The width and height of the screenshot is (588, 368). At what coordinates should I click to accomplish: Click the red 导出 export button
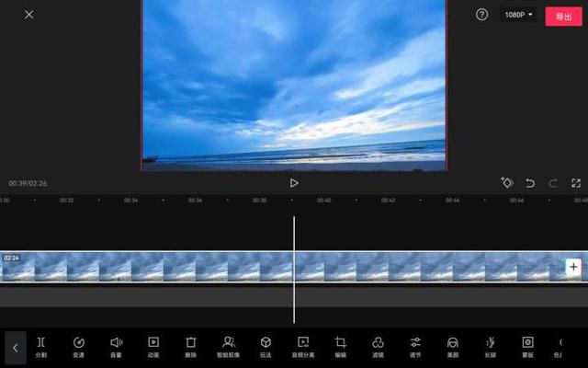pos(563,17)
